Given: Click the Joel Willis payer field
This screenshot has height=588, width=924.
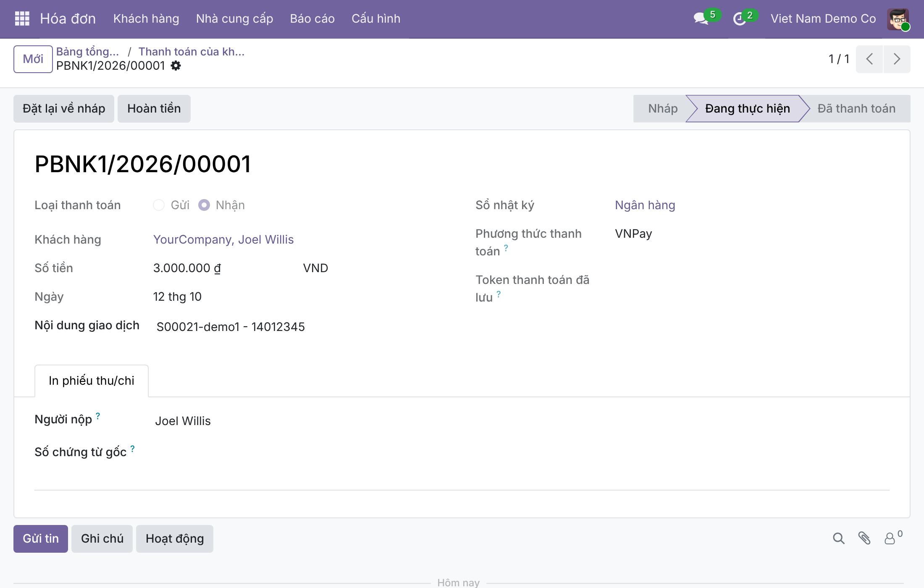Looking at the screenshot, I should click(x=183, y=421).
